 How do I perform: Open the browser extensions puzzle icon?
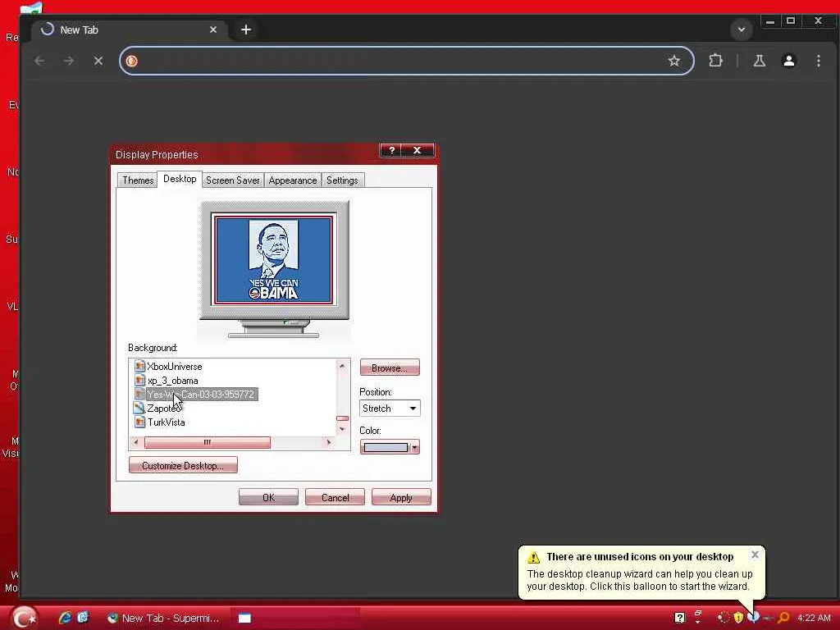(715, 61)
